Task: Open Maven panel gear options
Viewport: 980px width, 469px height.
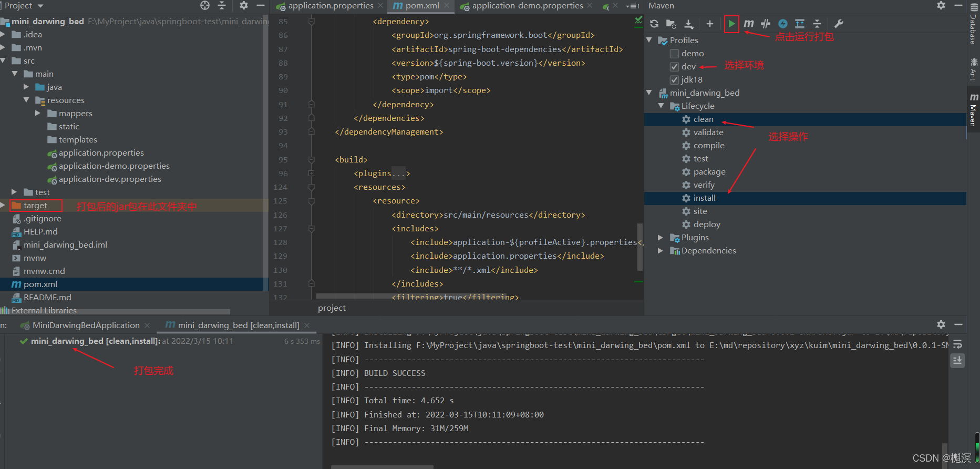Action: point(941,5)
